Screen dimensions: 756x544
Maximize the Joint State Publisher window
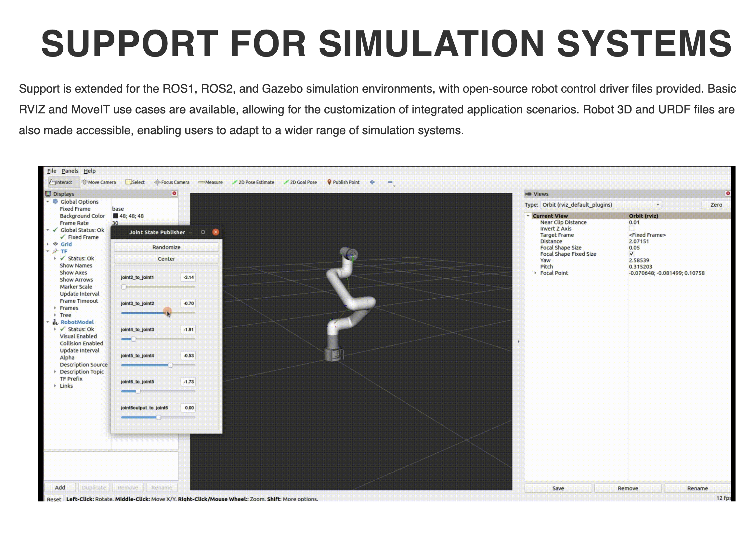(203, 232)
